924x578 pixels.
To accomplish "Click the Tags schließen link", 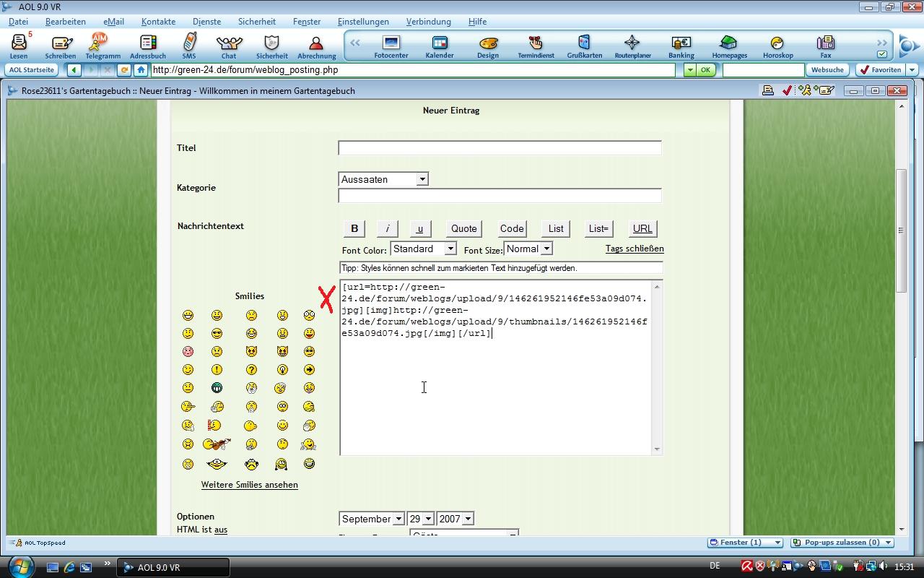I will coord(635,249).
